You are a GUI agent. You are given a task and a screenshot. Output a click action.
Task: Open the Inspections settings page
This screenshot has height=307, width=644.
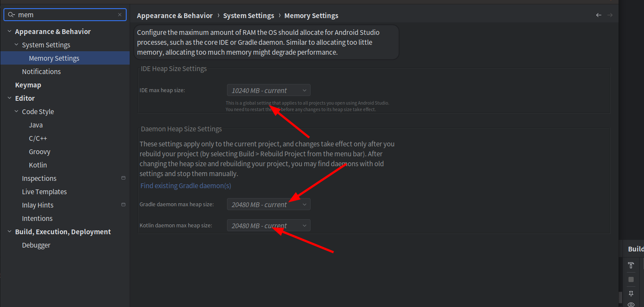(x=39, y=178)
